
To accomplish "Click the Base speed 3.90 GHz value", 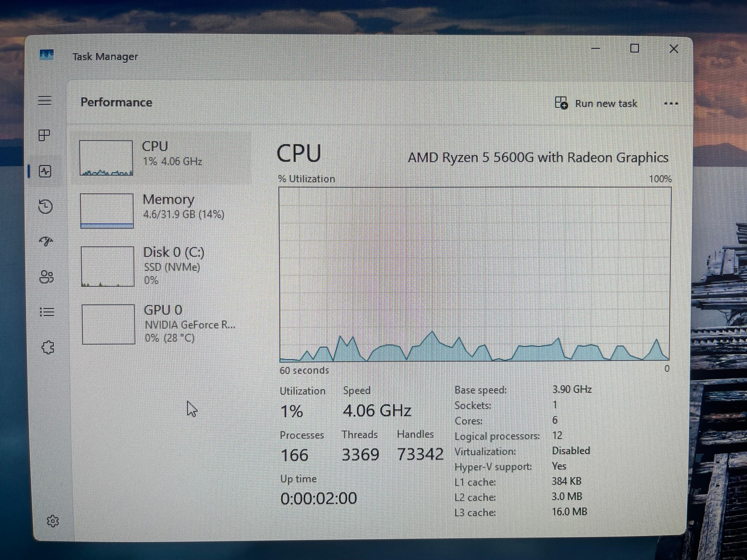I will [x=572, y=389].
